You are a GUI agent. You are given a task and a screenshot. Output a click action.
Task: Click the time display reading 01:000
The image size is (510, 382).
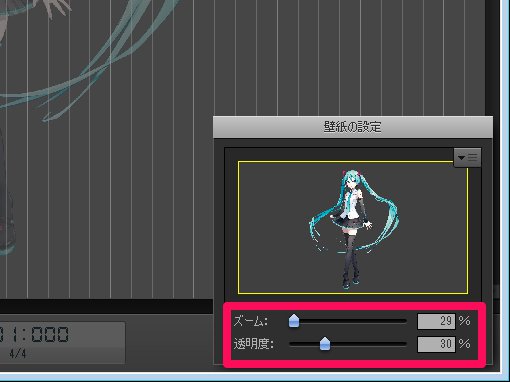pyautogui.click(x=34, y=334)
